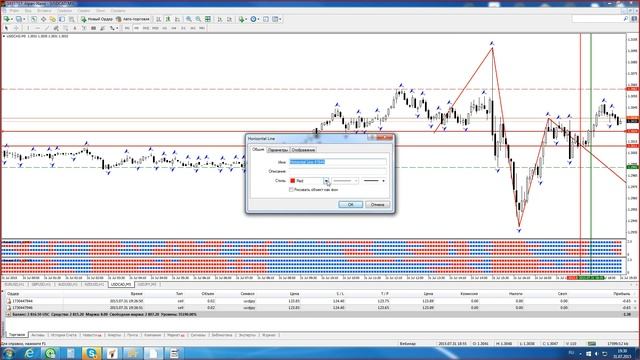Open the USDJPY chart tab
Screen dimensions: 640x360
[x=147, y=284]
